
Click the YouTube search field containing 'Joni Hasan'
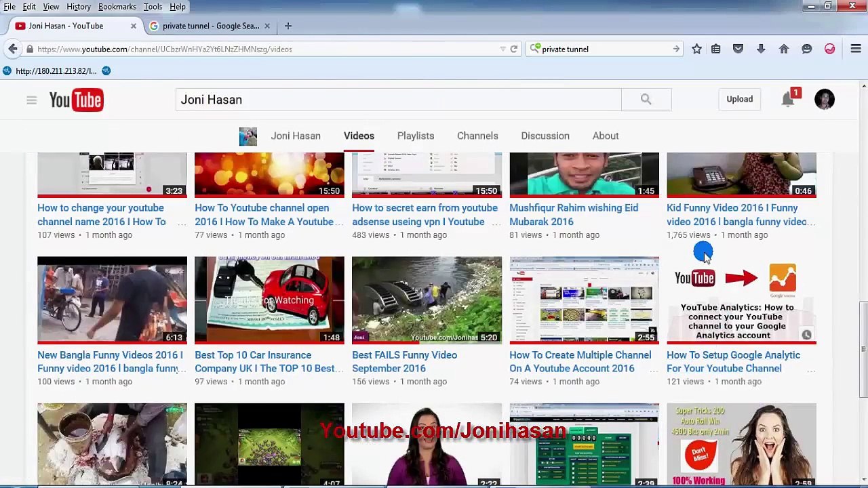coord(399,100)
